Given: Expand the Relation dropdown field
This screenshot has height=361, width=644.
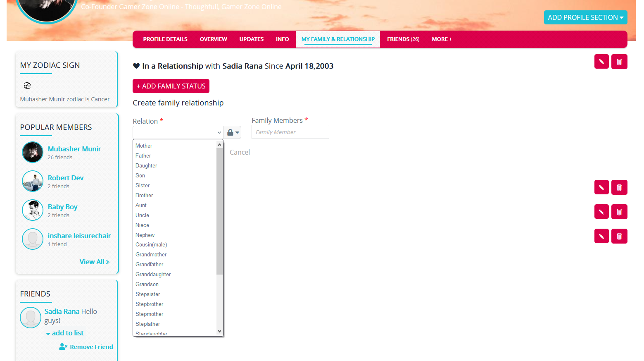Looking at the screenshot, I should click(178, 132).
